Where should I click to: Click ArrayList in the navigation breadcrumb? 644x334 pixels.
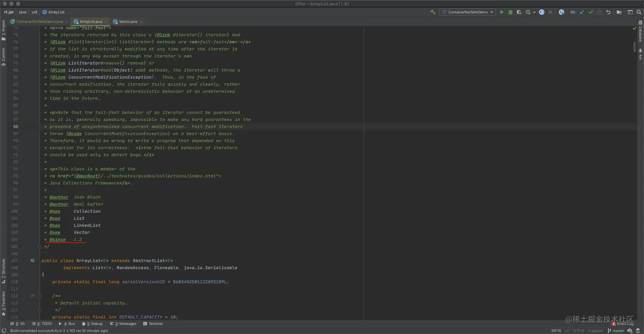point(53,12)
